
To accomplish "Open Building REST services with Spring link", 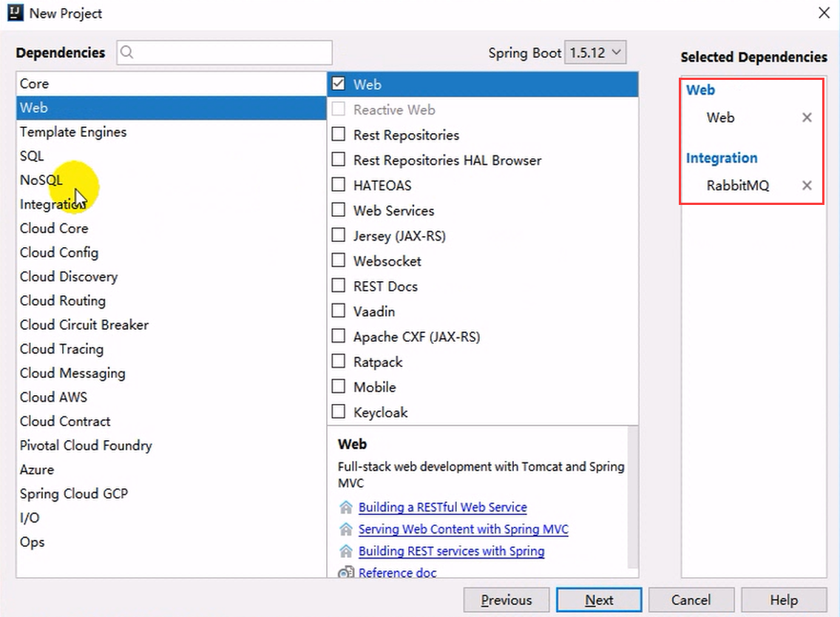I will click(451, 551).
